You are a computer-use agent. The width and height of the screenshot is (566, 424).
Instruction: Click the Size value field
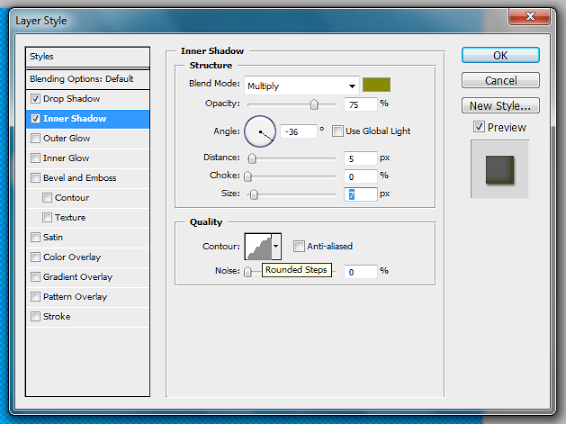pyautogui.click(x=361, y=194)
